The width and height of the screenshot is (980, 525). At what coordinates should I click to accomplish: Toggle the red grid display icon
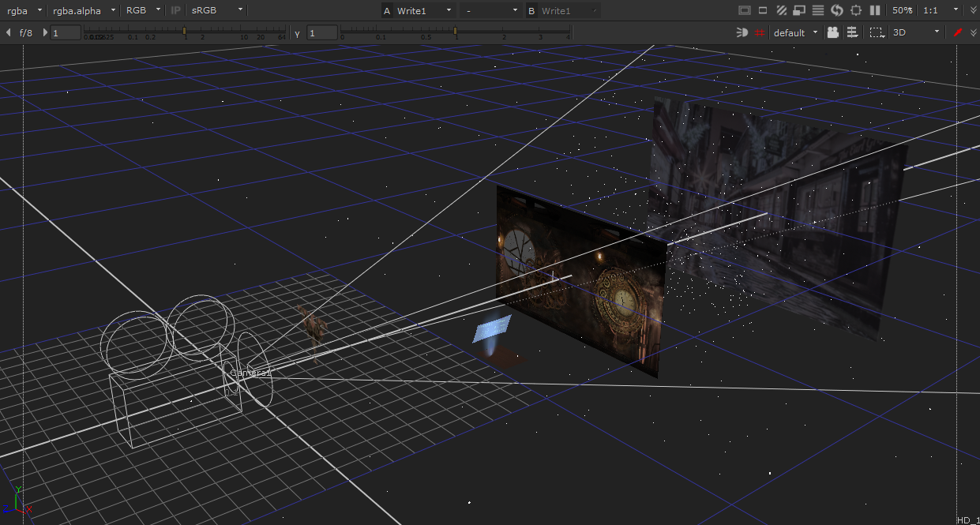click(x=760, y=33)
